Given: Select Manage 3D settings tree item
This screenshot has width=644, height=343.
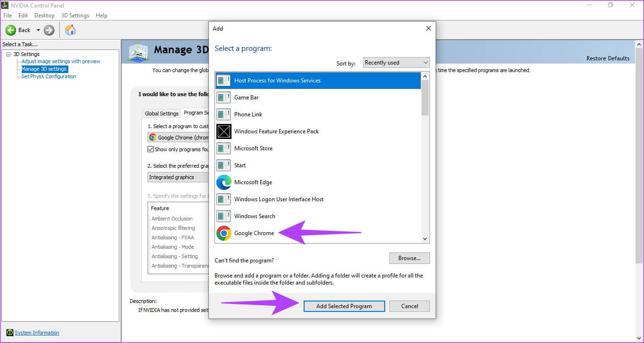Looking at the screenshot, I should 44,69.
